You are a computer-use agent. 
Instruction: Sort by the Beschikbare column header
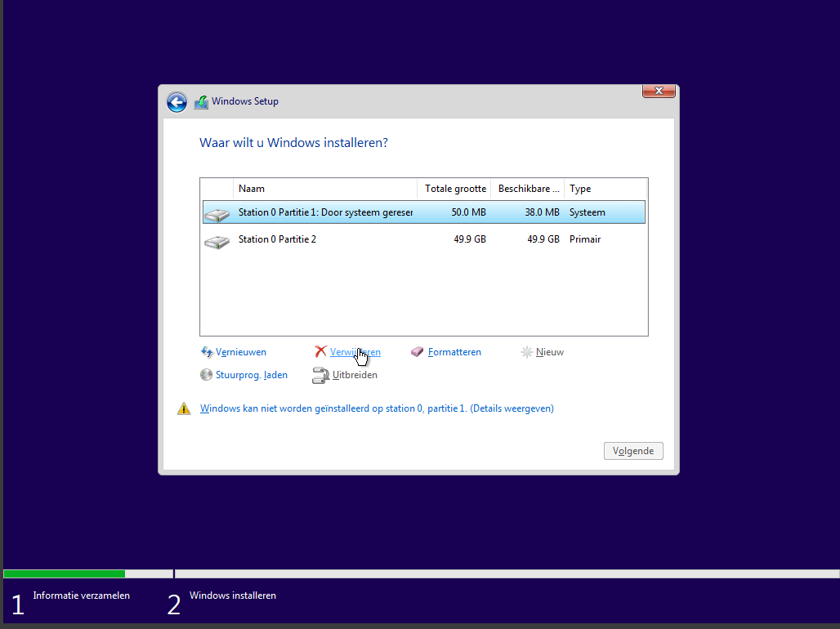[528, 189]
